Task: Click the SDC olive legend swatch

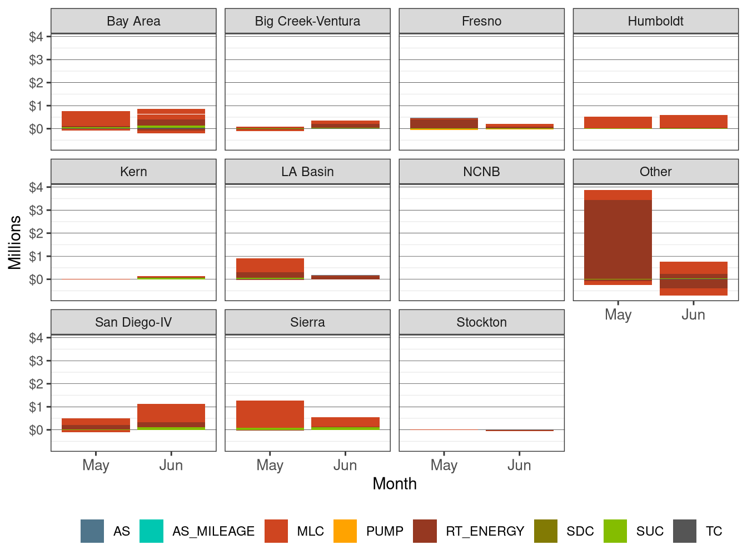Action: pos(546,531)
